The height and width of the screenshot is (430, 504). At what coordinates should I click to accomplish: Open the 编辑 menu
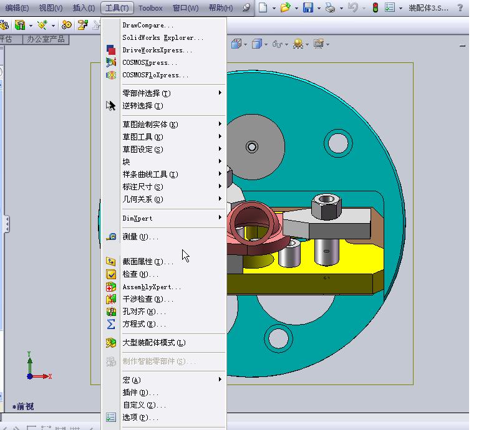click(17, 8)
